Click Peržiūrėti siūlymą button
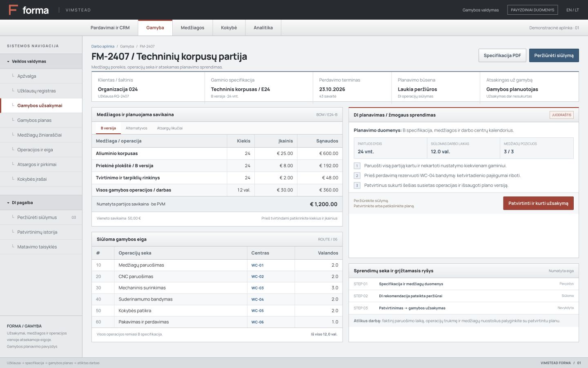588x368 pixels. [x=554, y=56]
